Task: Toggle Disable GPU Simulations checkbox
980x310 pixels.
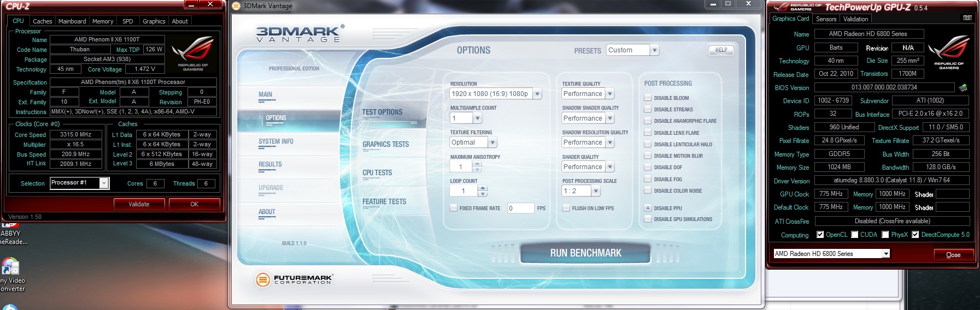Action: tap(648, 219)
